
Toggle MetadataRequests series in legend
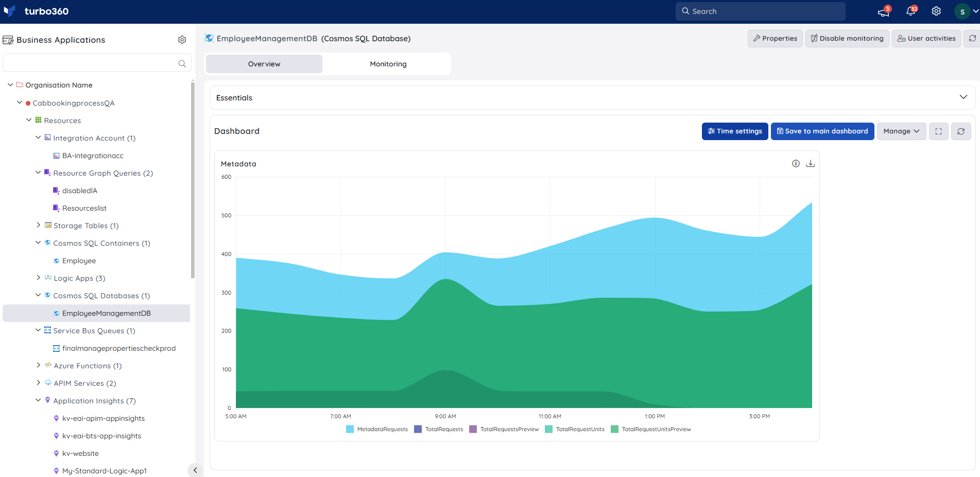click(377, 429)
